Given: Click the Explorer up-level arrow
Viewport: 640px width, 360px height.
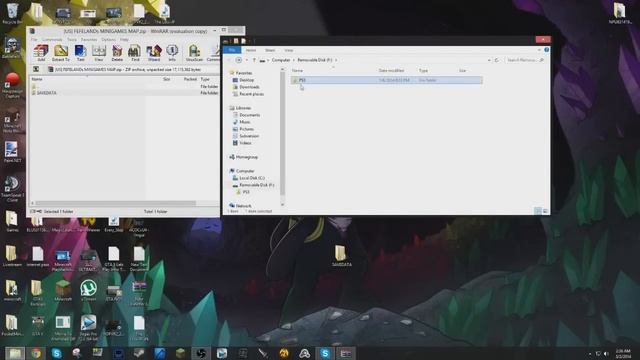Looking at the screenshot, I should tap(254, 60).
